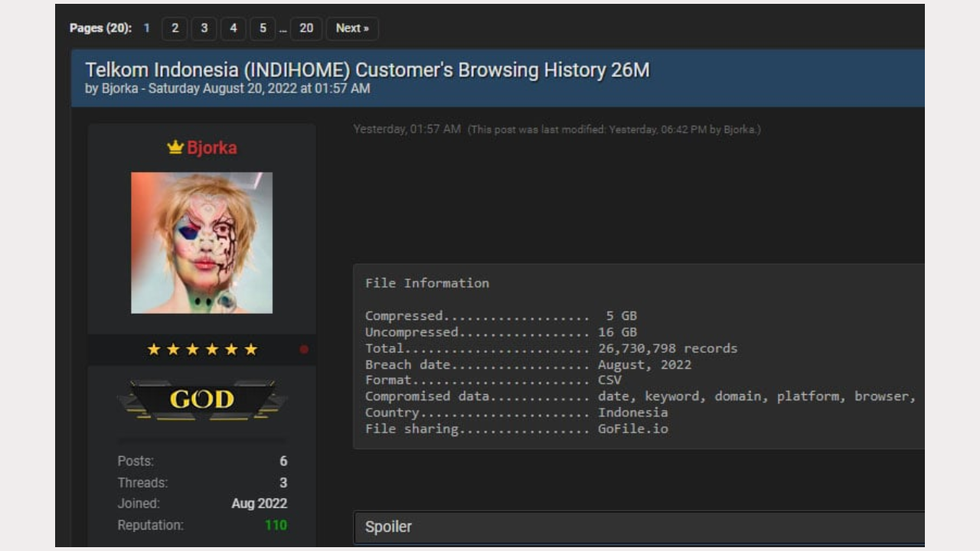Select page 3 in the pagination bar
980x551 pixels.
(203, 28)
